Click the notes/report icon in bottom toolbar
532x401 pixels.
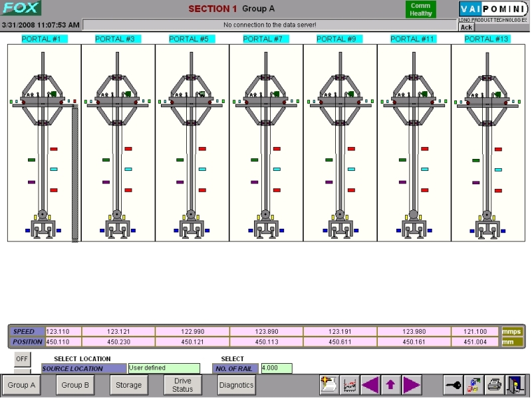329,385
